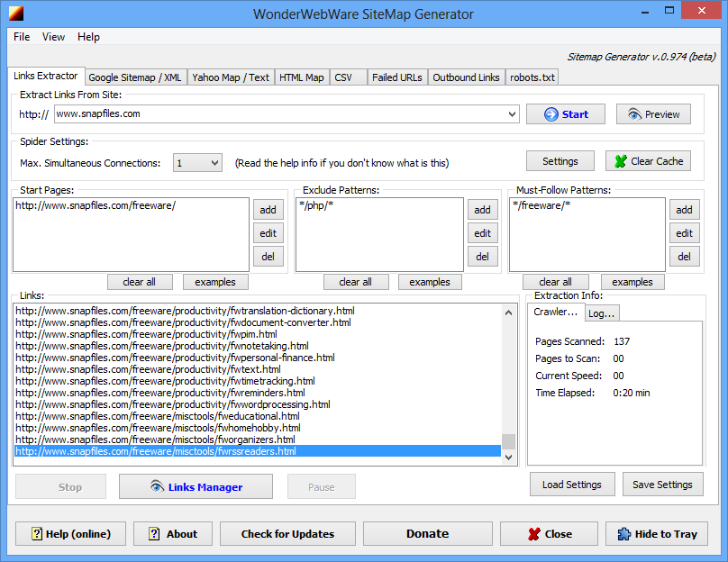
Task: Click edit next to Must-Follow Patterns
Action: click(685, 233)
